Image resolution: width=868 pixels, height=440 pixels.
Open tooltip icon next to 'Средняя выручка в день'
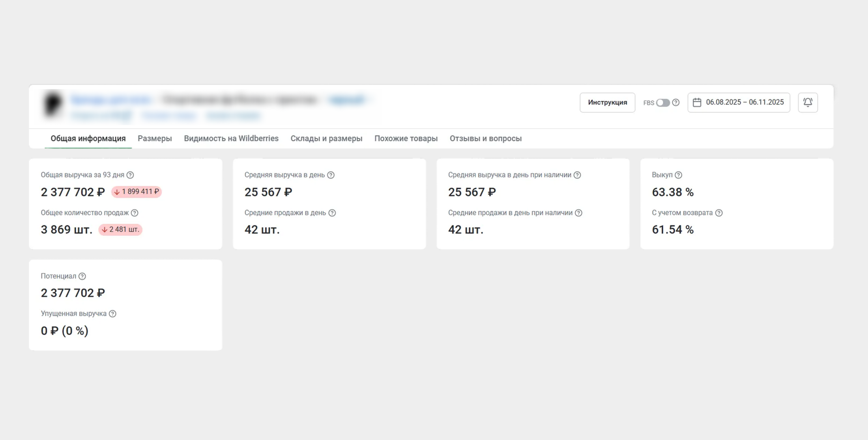click(331, 175)
